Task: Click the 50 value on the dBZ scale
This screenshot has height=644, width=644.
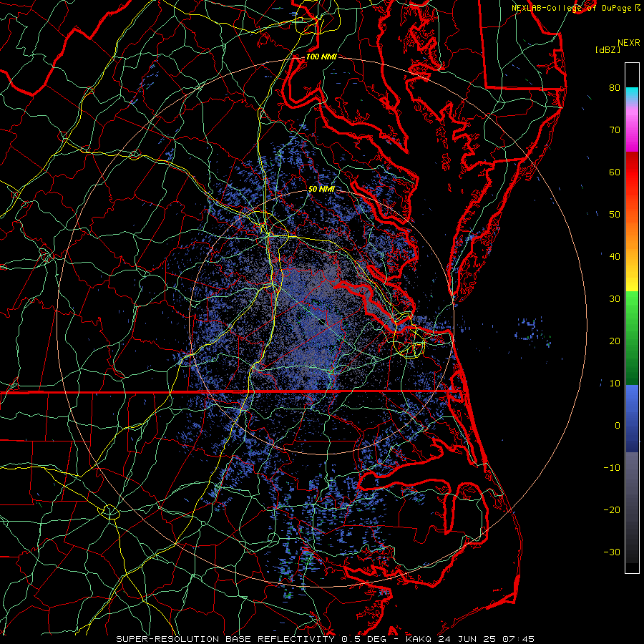Action: click(615, 215)
